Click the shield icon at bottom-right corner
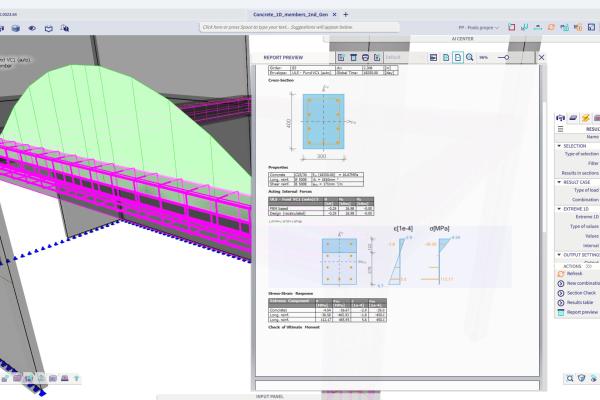The height and width of the screenshot is (400, 600). pos(582,378)
